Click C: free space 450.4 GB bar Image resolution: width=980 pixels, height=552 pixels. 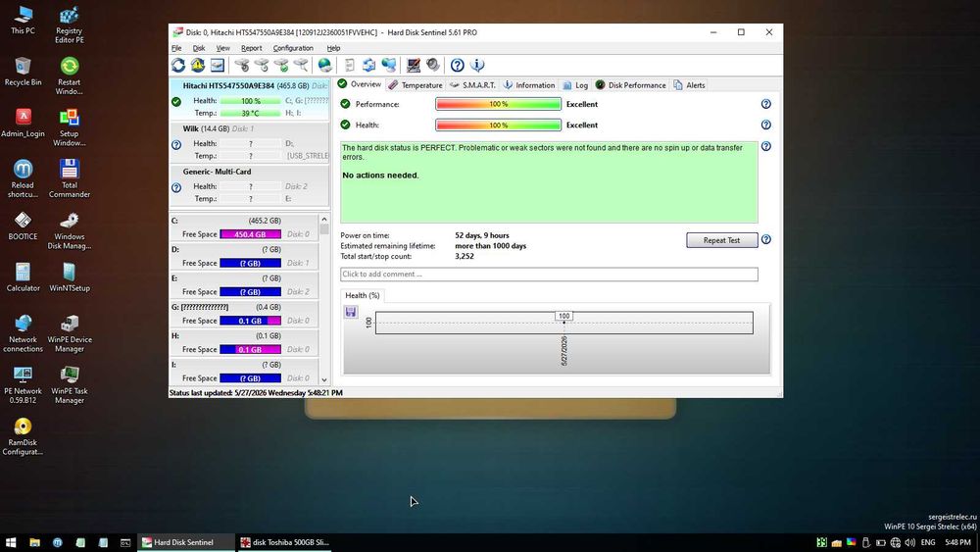250,234
